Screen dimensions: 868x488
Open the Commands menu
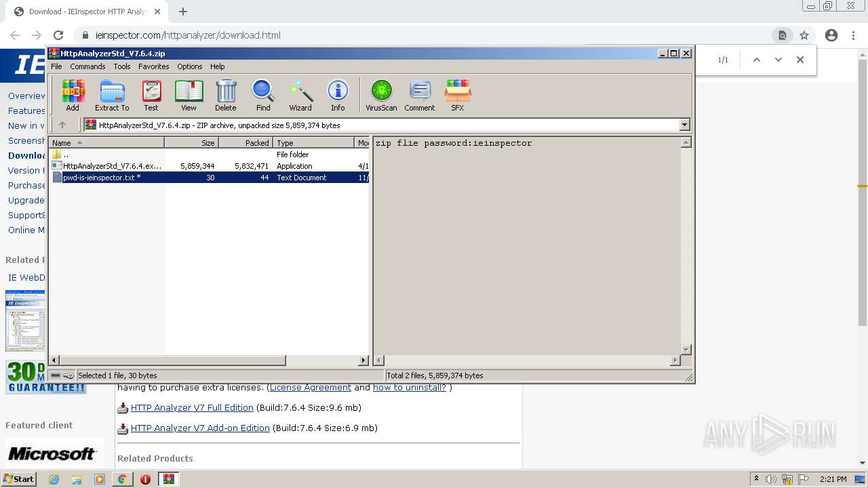click(87, 66)
